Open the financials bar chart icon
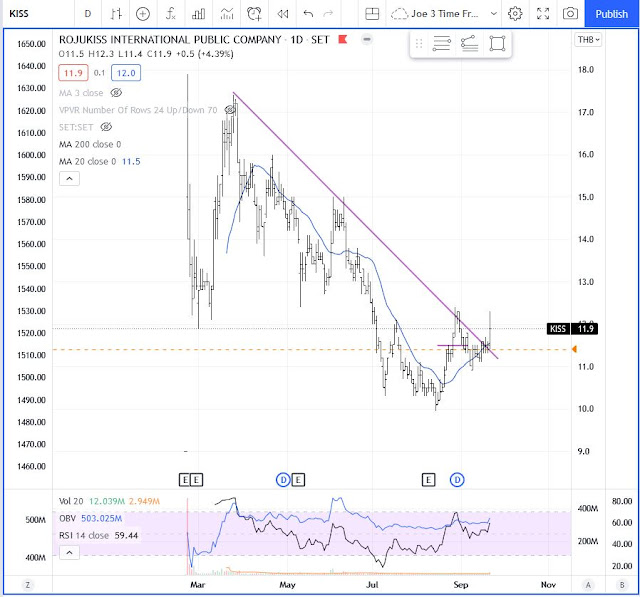The width and height of the screenshot is (640, 597). [198, 14]
